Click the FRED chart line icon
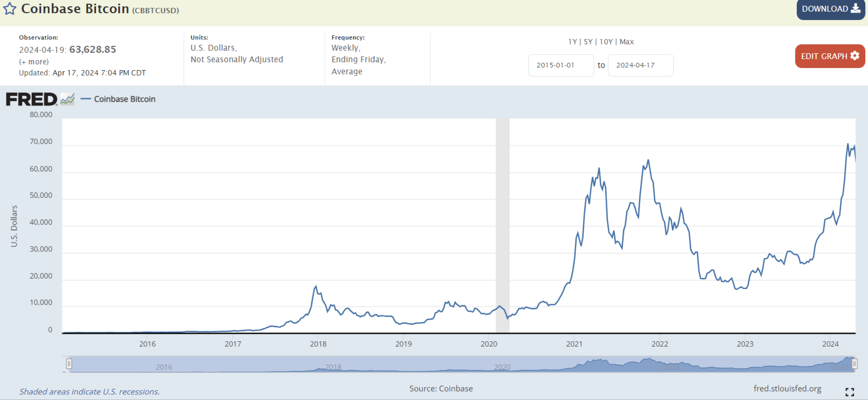This screenshot has height=400, width=868. point(67,99)
